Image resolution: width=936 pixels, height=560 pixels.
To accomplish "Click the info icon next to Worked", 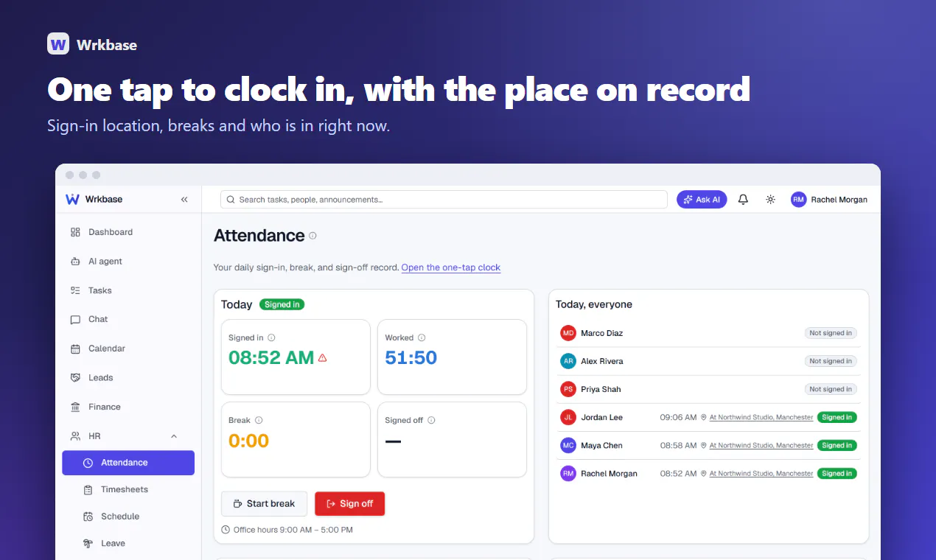I will click(422, 338).
